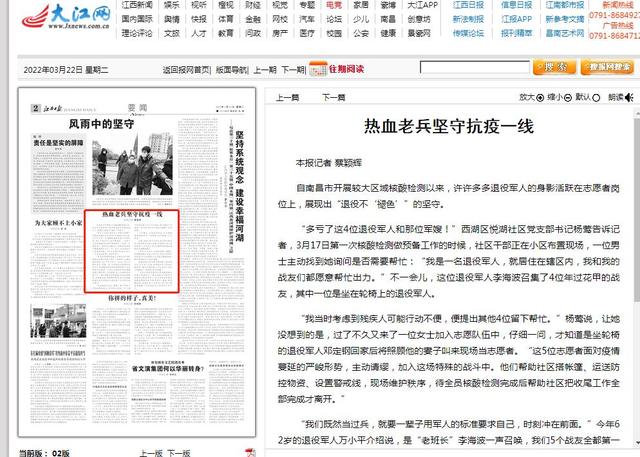Click the 朗读 speaker icon
The height and width of the screenshot is (457, 640).
coord(629,98)
